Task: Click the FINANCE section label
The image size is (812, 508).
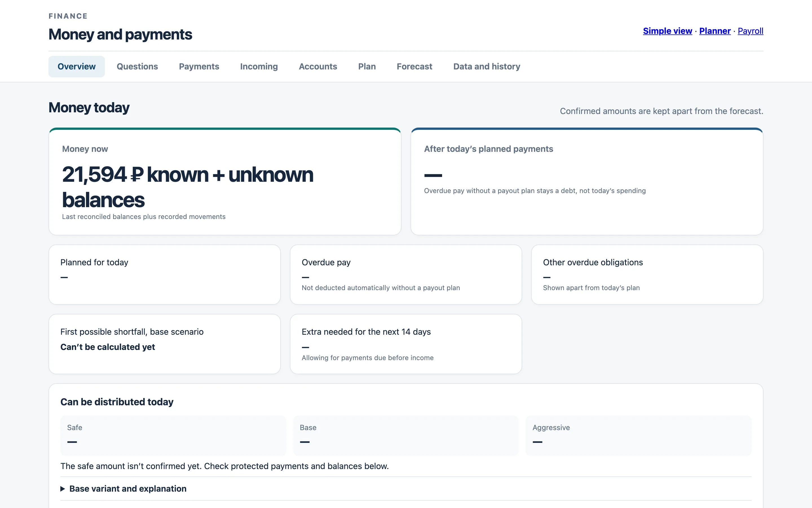Action: [68, 16]
